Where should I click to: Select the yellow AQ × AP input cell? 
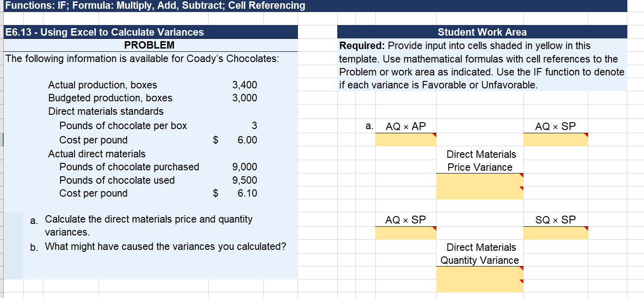click(x=406, y=139)
